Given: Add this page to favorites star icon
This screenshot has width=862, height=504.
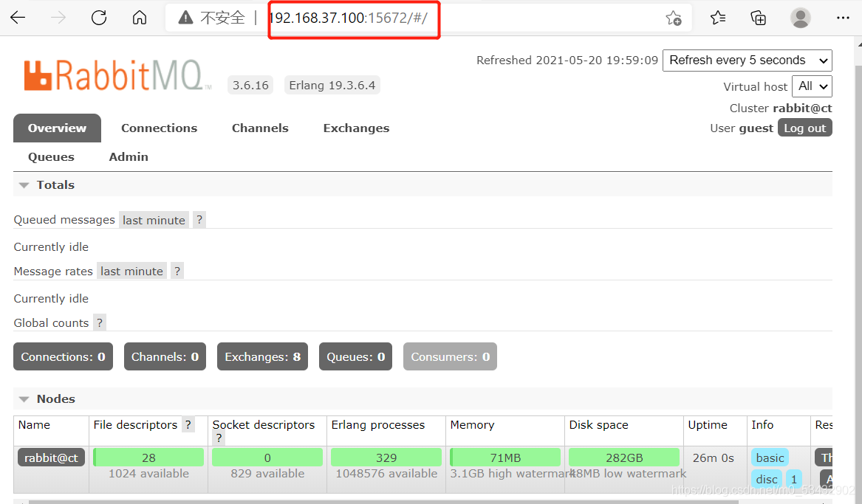Looking at the screenshot, I should tap(674, 18).
